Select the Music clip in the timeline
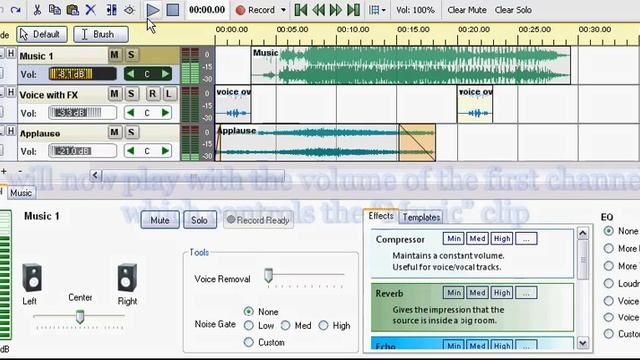 411,65
